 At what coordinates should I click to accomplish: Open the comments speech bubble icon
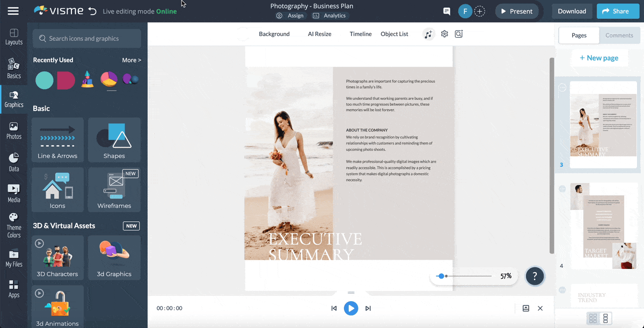pos(447,11)
